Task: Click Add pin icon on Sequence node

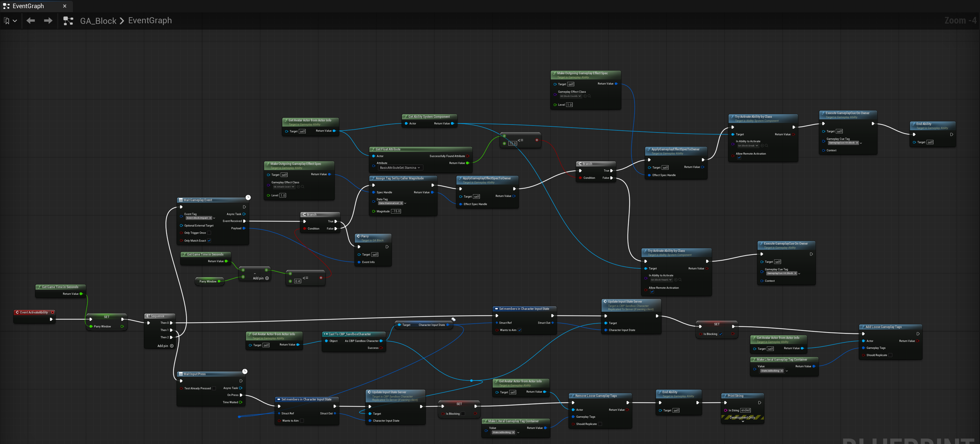Action: 171,346
